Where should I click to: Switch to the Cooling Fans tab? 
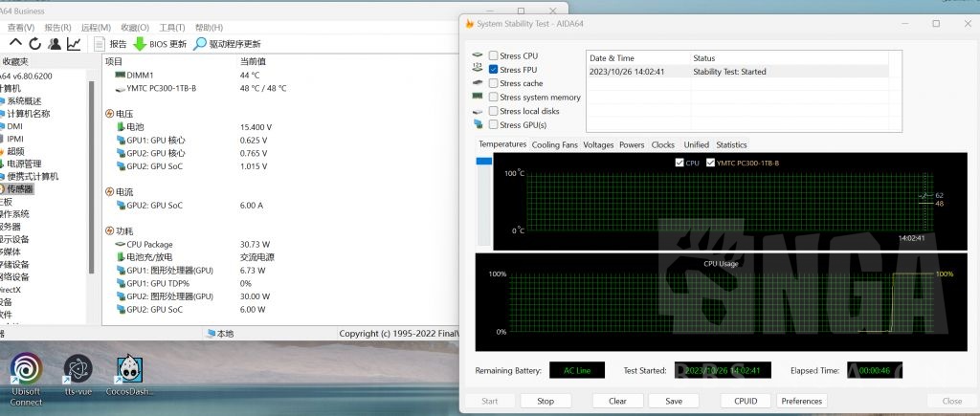pos(555,144)
